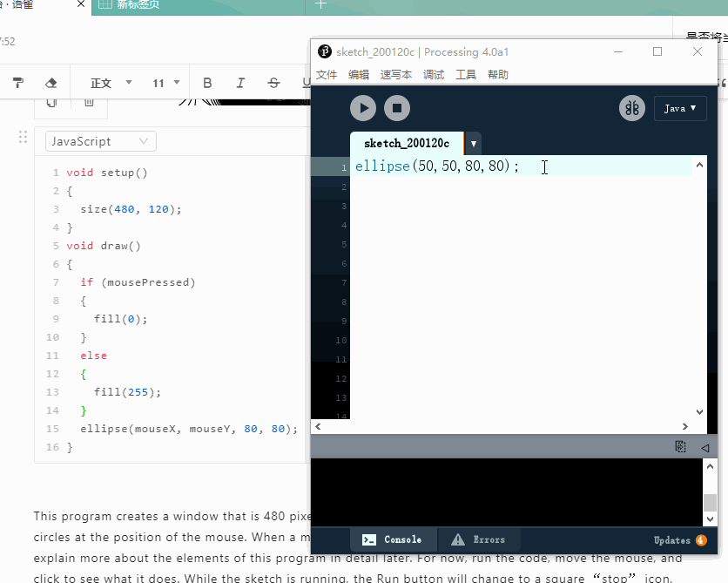Click the editor scroll up arrow
Image resolution: width=728 pixels, height=583 pixels.
[x=699, y=165]
